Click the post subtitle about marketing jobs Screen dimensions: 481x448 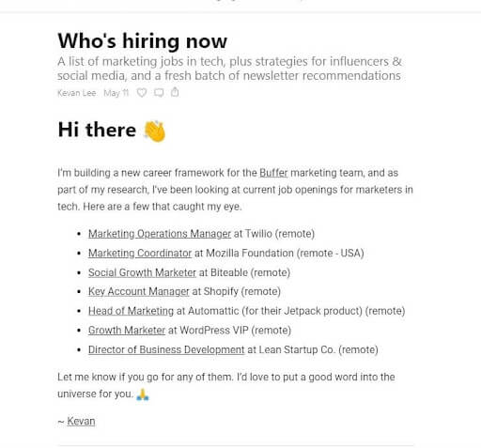[229, 69]
